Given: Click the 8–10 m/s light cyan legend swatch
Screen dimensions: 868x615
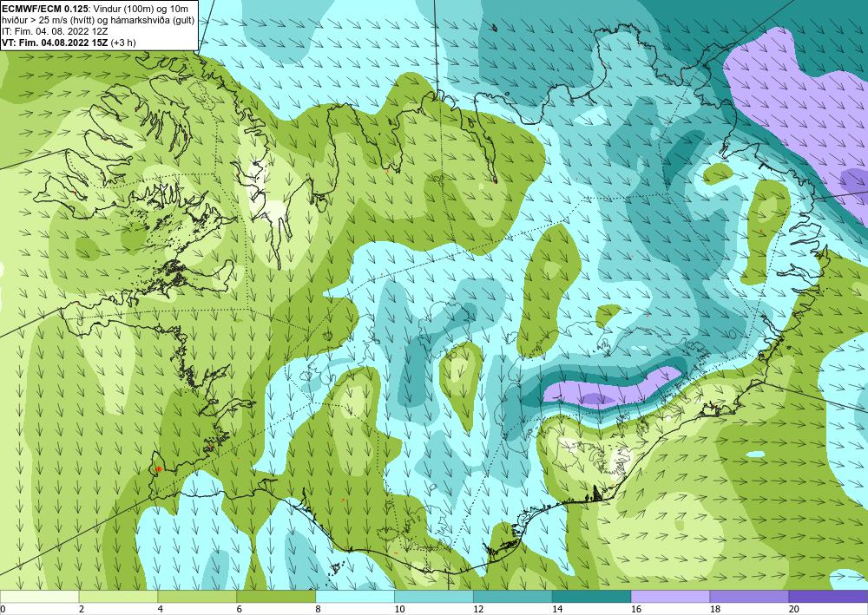Looking at the screenshot, I should (355, 596).
